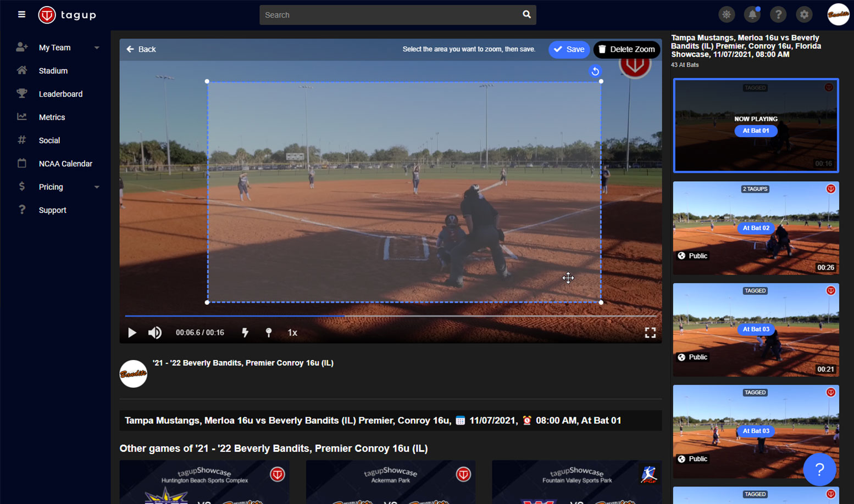The image size is (854, 504).
Task: Activate the search magnifier icon
Action: 526,15
